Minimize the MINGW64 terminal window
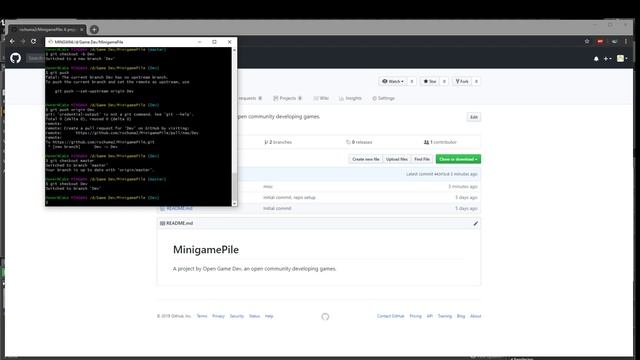The width and height of the screenshot is (640, 360). pos(200,42)
